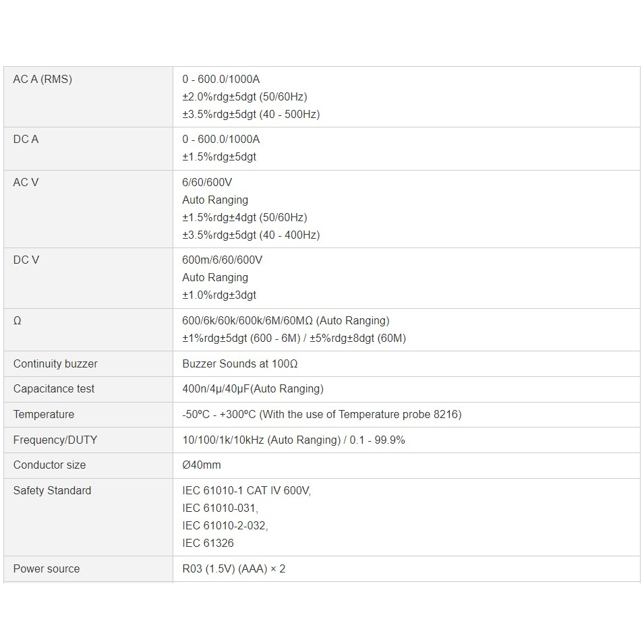Click the Ω resistance row label
The height and width of the screenshot is (644, 644).
(18, 321)
